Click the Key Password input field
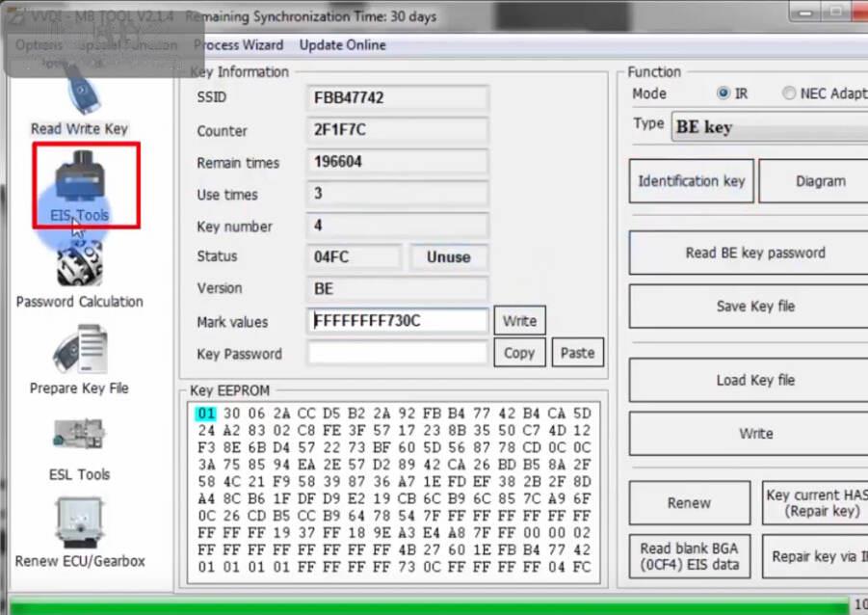The width and height of the screenshot is (868, 615). click(398, 353)
